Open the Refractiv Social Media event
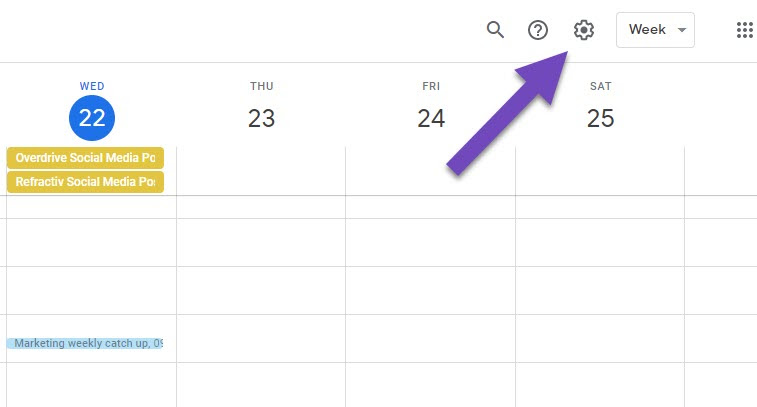Viewport: 757px width, 407px height. (85, 182)
